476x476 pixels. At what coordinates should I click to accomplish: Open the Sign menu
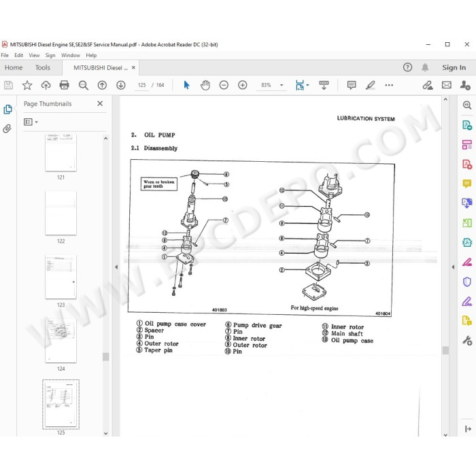(50, 55)
